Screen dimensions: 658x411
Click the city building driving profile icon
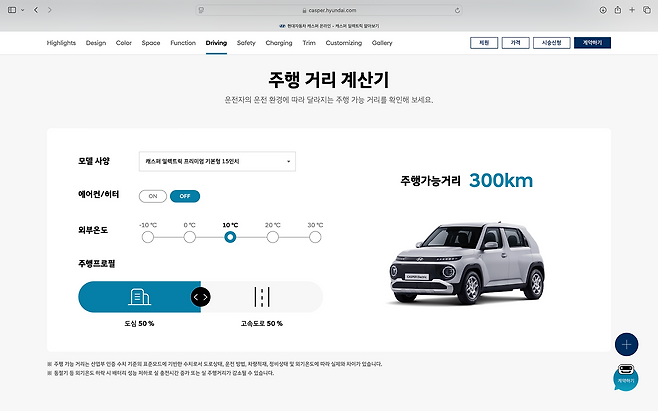click(139, 297)
